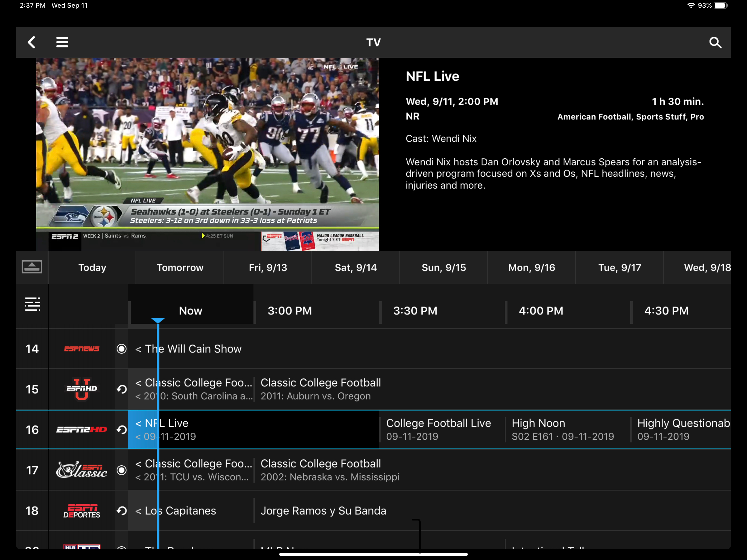This screenshot has height=560, width=747.
Task: Click the NFL Live program title
Action: (432, 76)
